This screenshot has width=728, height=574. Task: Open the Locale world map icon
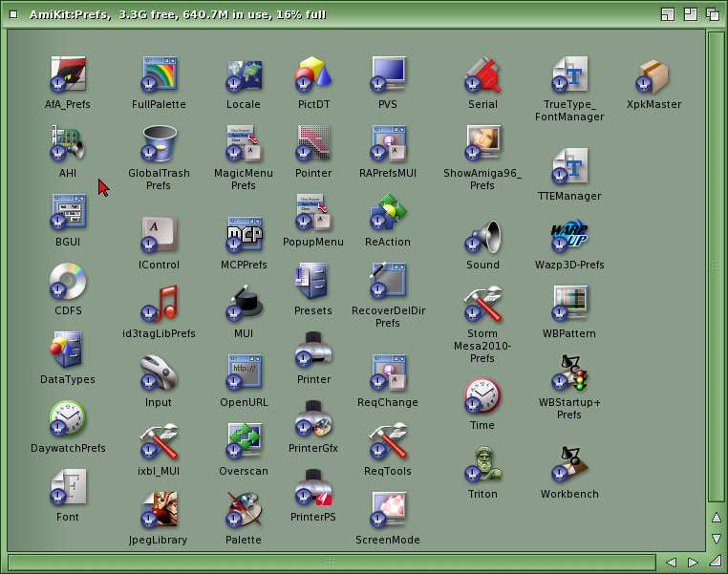244,74
